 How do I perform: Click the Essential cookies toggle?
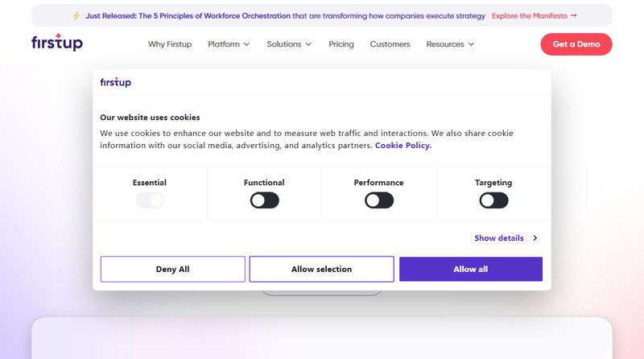pos(150,200)
